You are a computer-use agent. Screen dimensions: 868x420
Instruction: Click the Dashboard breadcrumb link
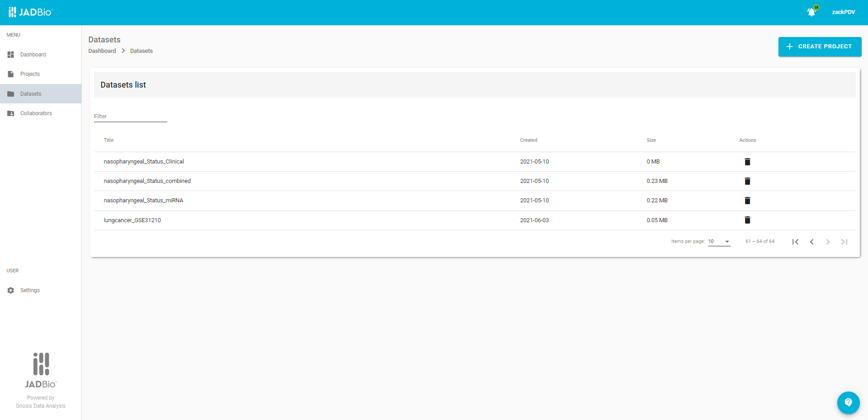coord(102,51)
